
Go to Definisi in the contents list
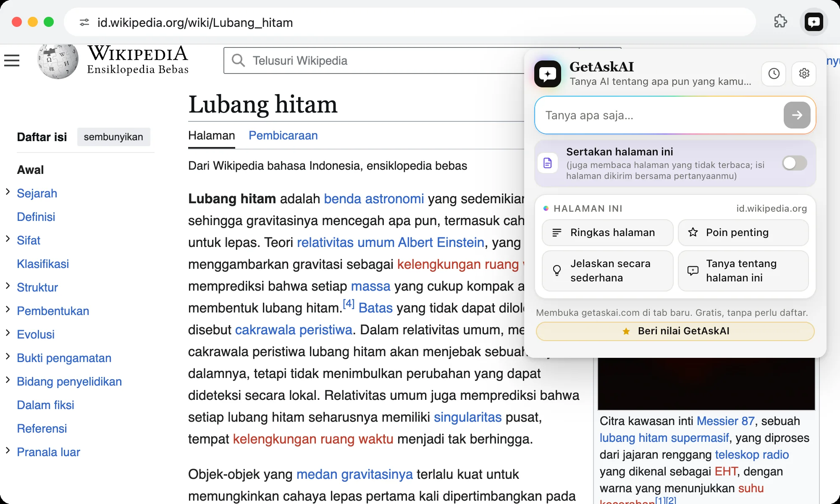coord(36,217)
